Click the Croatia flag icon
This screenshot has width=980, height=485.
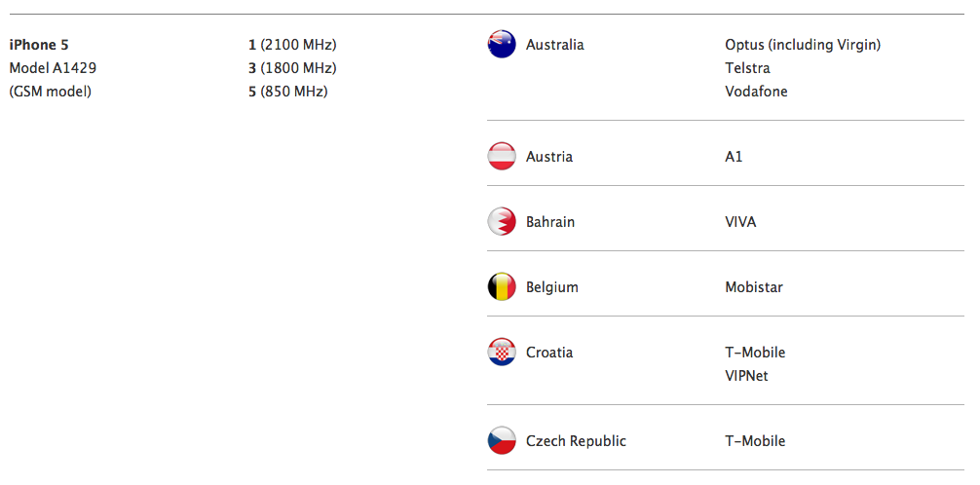tap(502, 353)
